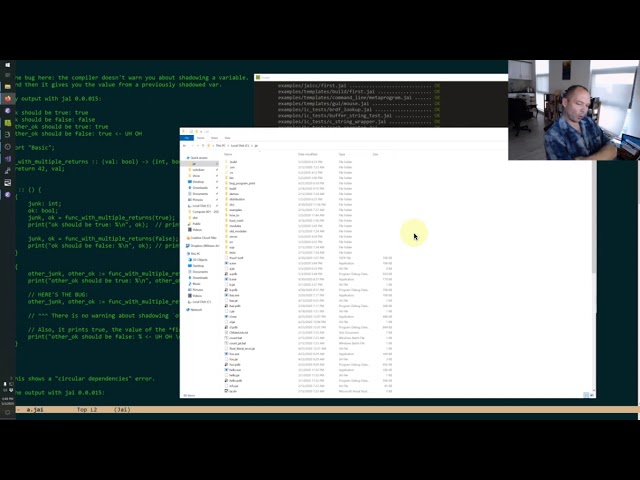Open the File tab in Explorer
Screen dimensions: 640x480
pyautogui.click(x=187, y=138)
